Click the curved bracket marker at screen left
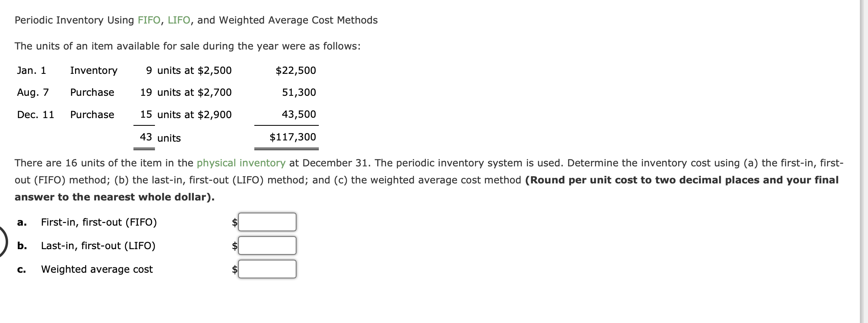Image resolution: width=868 pixels, height=323 pixels. (x=3, y=241)
